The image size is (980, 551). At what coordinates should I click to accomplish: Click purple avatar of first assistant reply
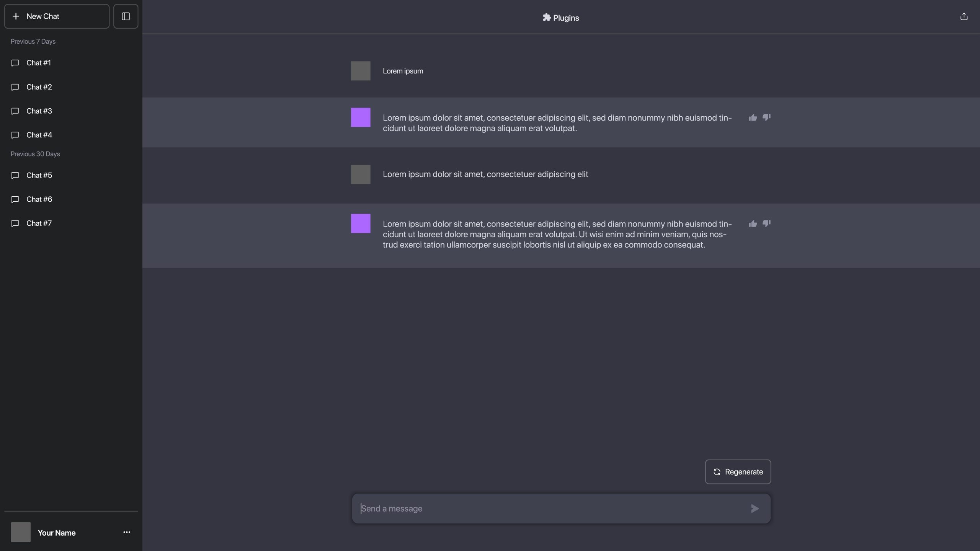pyautogui.click(x=361, y=117)
